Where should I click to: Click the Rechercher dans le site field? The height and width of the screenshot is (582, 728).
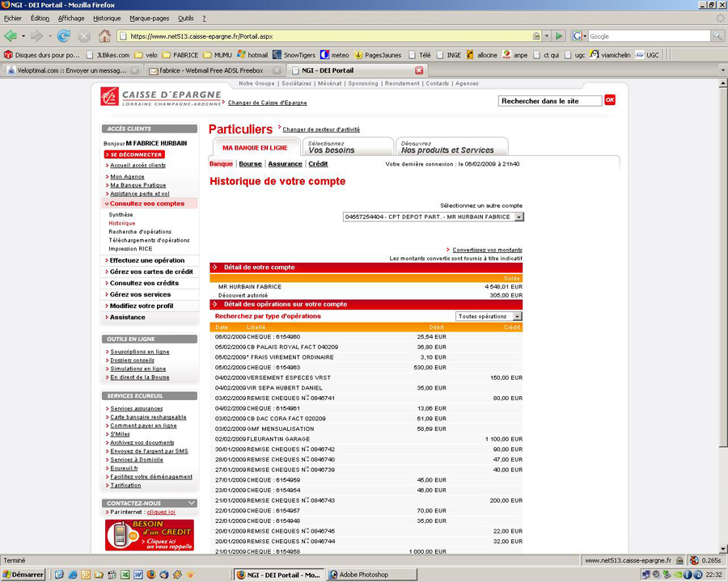pos(549,100)
